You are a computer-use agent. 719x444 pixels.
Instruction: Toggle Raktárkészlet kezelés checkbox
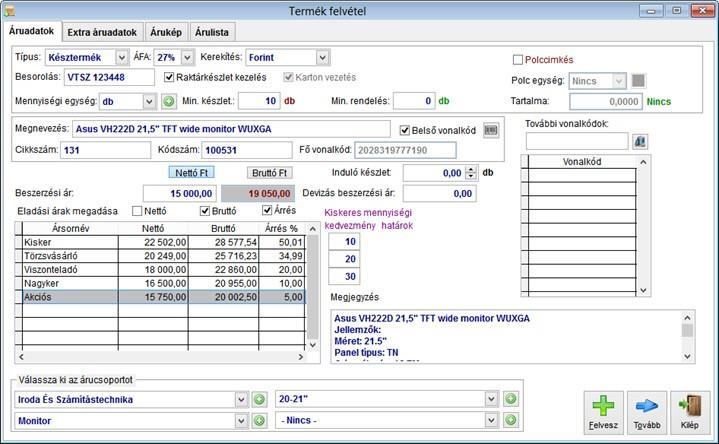(169, 77)
